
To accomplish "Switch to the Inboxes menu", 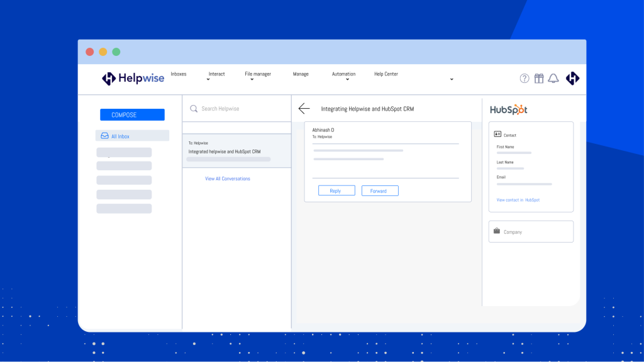I will (x=178, y=74).
